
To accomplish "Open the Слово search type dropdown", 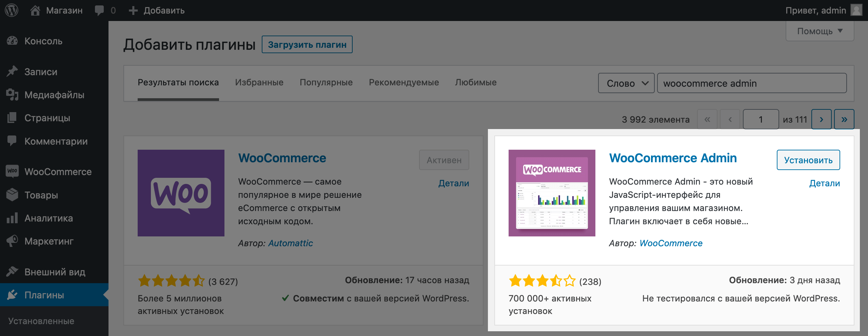I will click(x=626, y=83).
